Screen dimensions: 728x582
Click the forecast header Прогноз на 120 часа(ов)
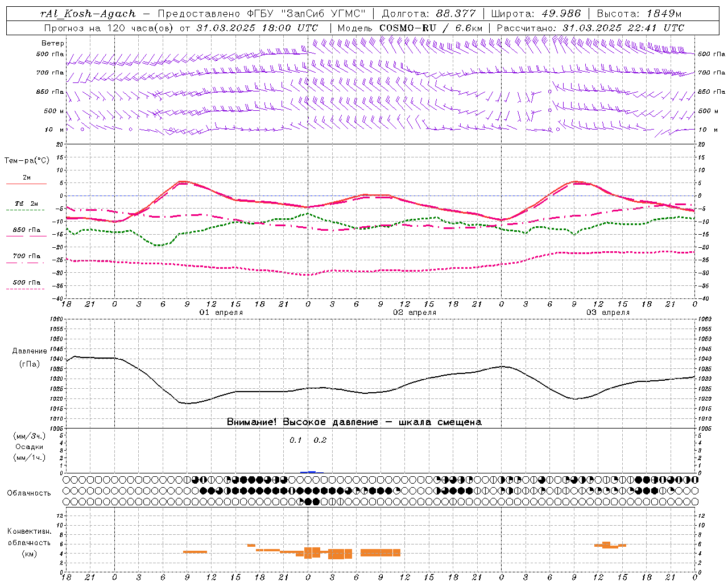109,28
